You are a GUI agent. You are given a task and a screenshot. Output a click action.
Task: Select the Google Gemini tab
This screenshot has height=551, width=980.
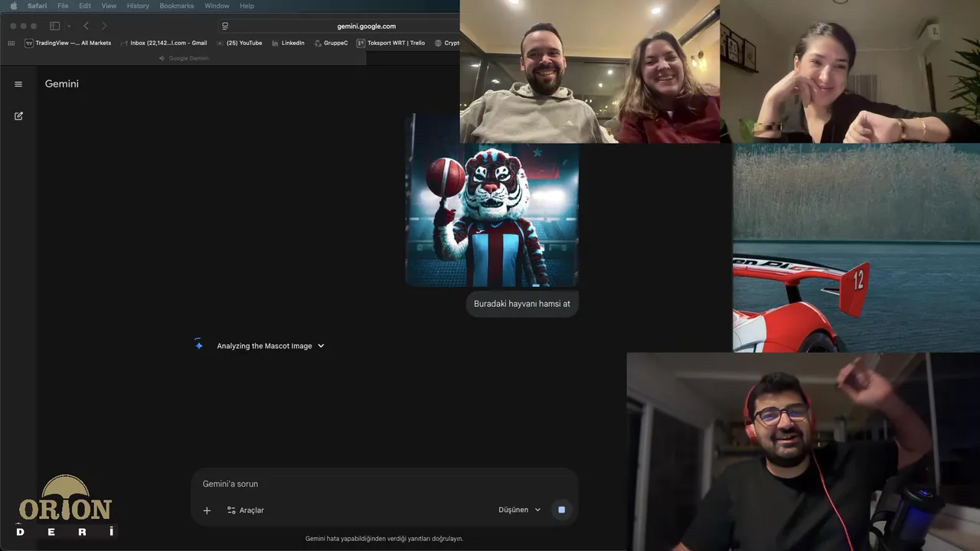tap(184, 58)
